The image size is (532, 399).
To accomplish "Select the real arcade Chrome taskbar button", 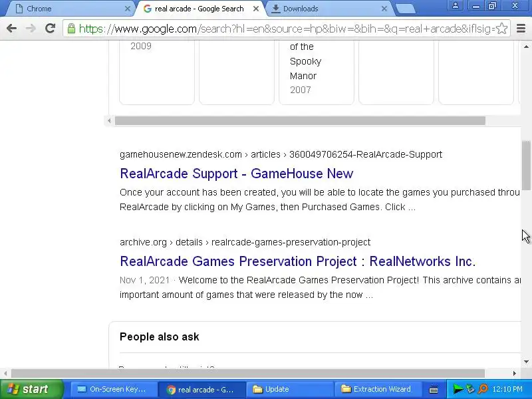I will [202, 389].
